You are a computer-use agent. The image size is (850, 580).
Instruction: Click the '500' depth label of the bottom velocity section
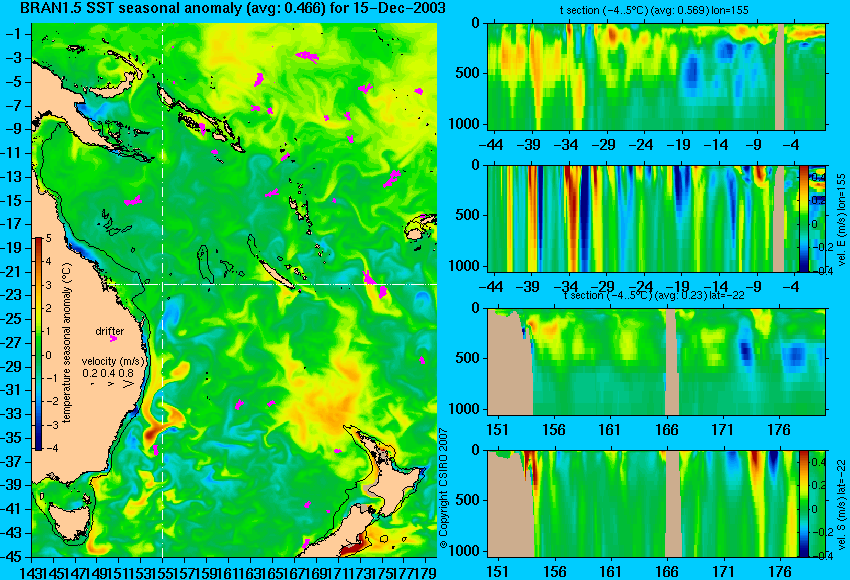pos(468,500)
